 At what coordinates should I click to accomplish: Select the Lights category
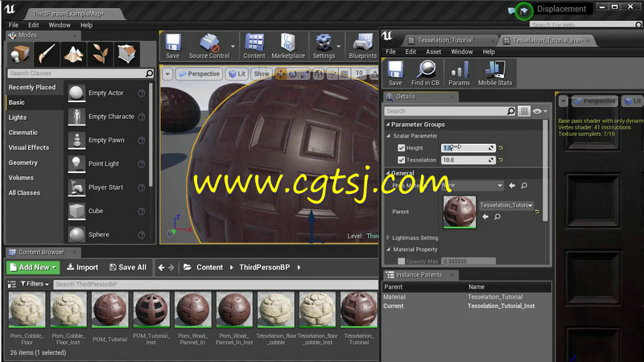tap(18, 117)
